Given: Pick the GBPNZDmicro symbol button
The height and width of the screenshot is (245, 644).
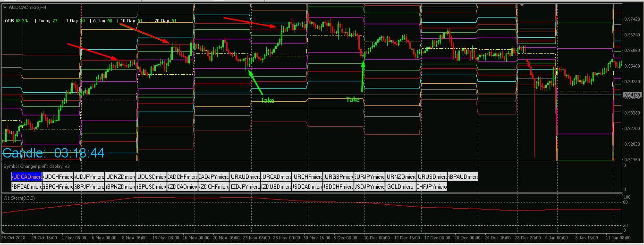Looking at the screenshot, I should pos(120,187).
